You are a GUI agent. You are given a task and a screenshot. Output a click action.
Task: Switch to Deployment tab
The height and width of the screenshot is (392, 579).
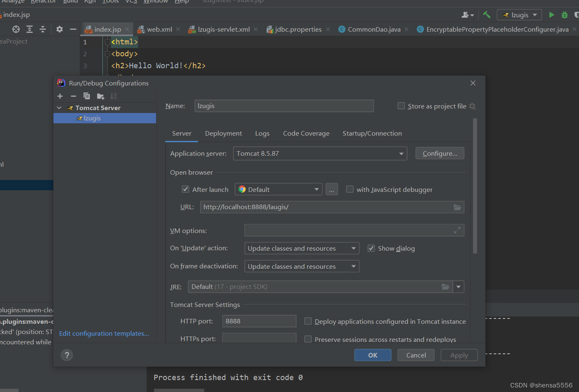[224, 133]
